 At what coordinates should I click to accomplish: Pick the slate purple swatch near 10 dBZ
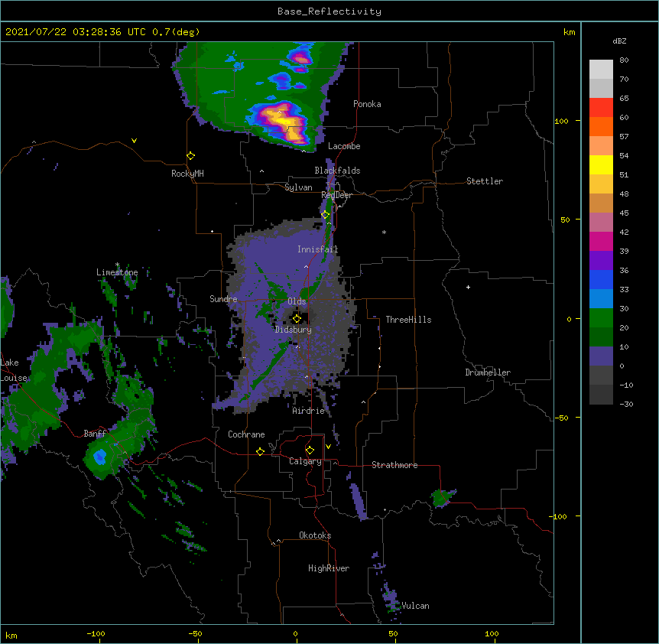click(601, 356)
